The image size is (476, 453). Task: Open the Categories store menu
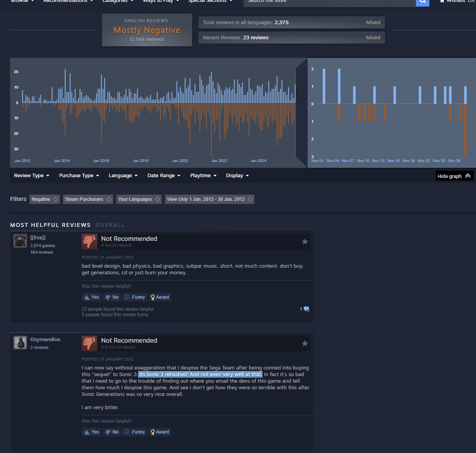coord(118,1)
